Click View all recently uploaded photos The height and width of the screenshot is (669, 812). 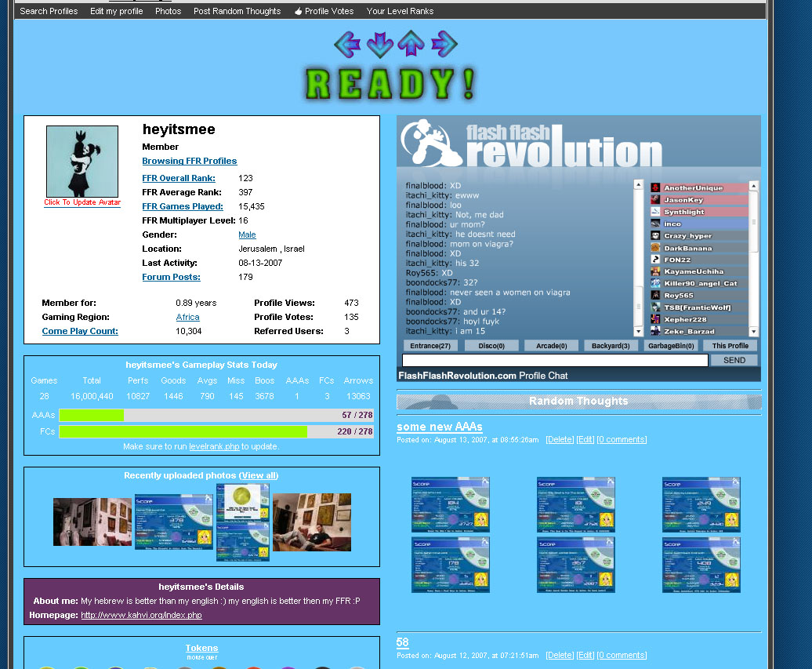(259, 476)
